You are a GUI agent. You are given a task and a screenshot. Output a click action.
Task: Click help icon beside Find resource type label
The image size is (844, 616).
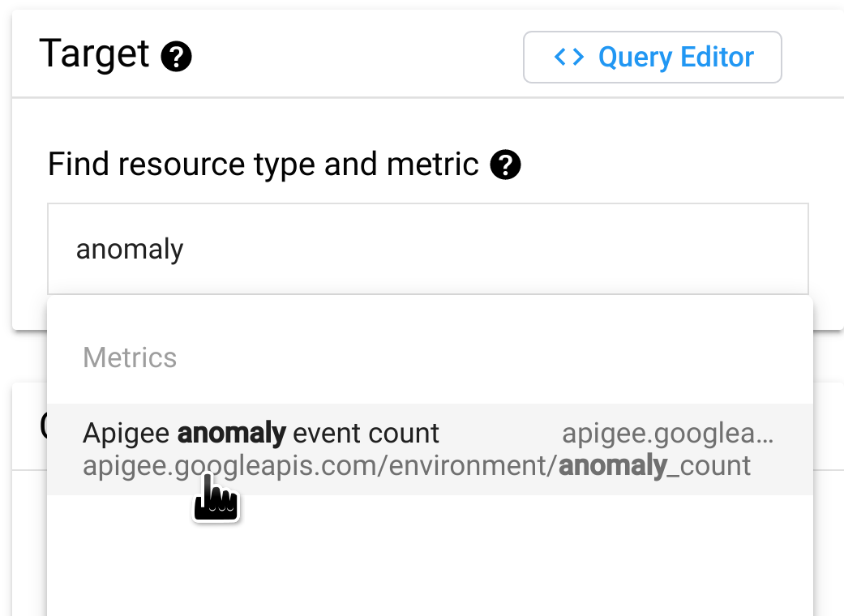505,165
